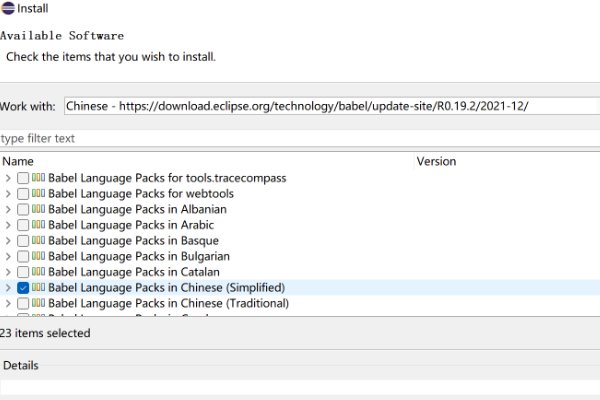
Task: Enable the Albanian language pack checkbox
Action: tap(23, 209)
